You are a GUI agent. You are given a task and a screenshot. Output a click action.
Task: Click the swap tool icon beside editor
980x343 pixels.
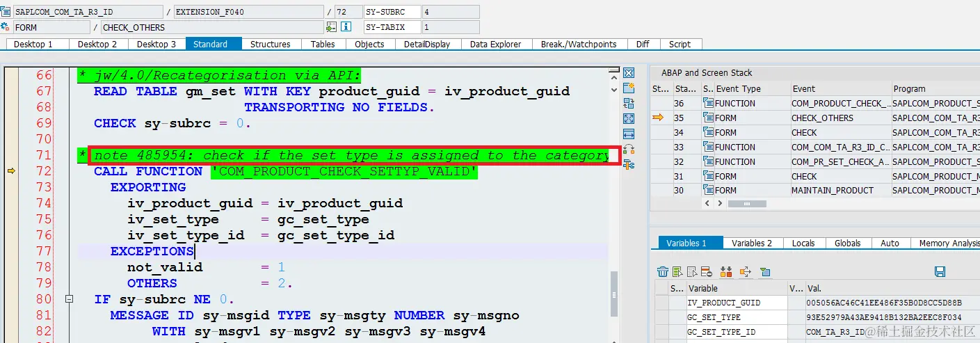click(629, 103)
